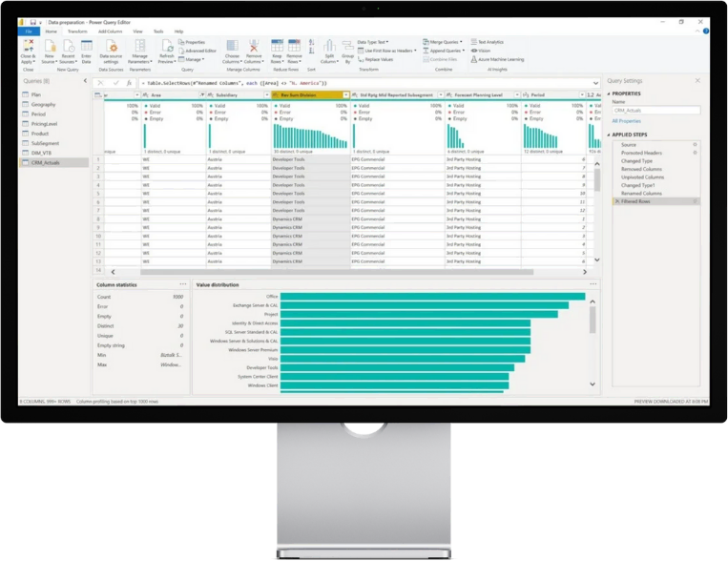Click the Refresh Preview icon
728x561 pixels.
click(167, 46)
